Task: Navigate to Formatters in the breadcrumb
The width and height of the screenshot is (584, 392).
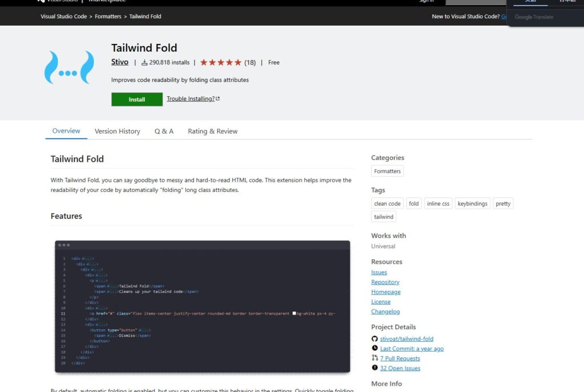Action: click(x=108, y=17)
